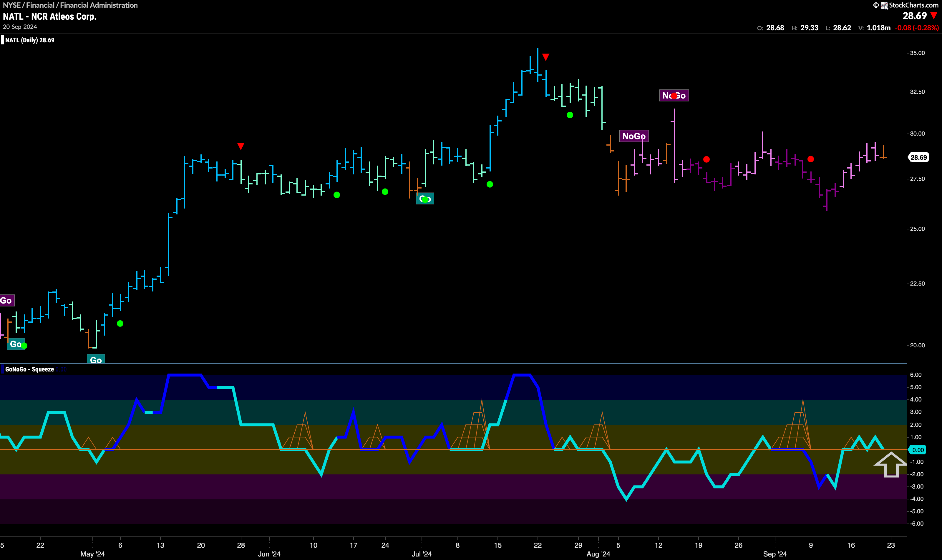Click the -0.08 (-0.28%) change text
This screenshot has width=942, height=560.
coord(917,28)
